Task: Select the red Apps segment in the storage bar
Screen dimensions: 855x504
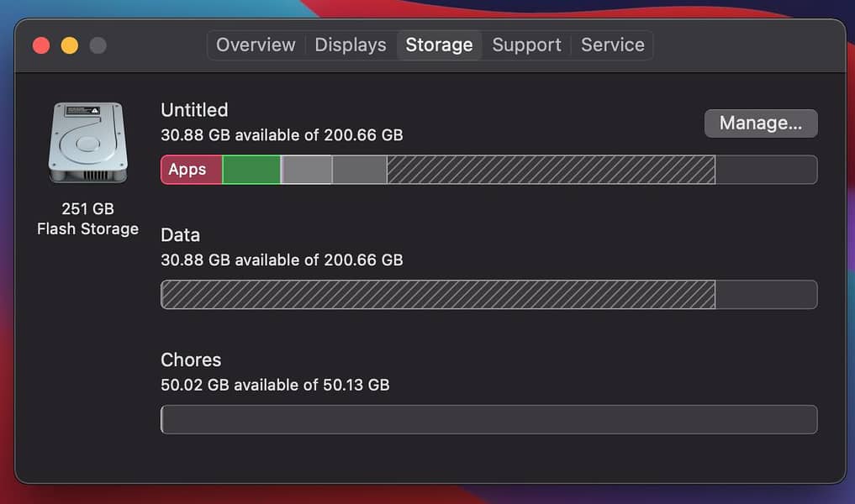Action: [189, 169]
